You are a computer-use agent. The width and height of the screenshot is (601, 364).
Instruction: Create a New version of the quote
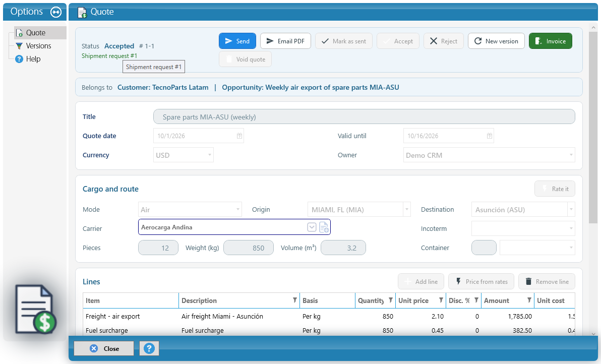(x=496, y=41)
